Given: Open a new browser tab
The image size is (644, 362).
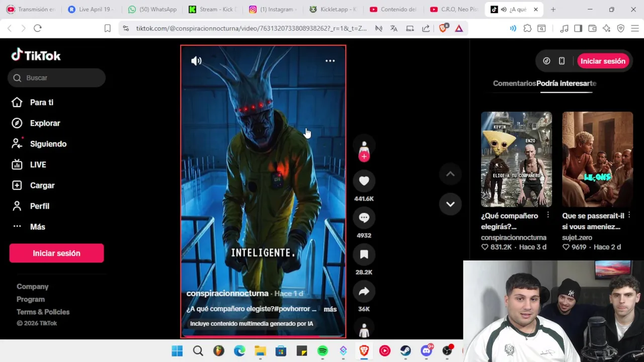Looking at the screenshot, I should (553, 10).
